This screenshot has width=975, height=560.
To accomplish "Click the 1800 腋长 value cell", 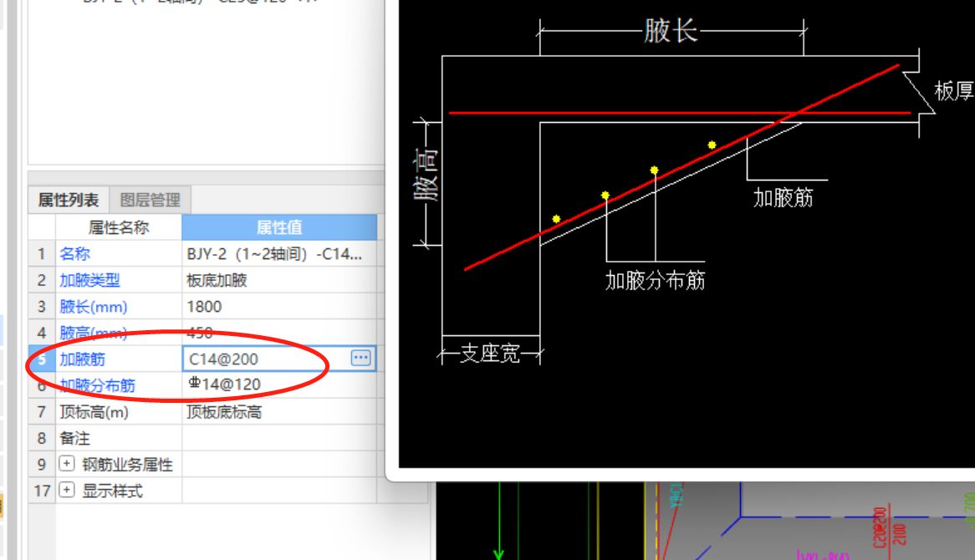I will (279, 307).
